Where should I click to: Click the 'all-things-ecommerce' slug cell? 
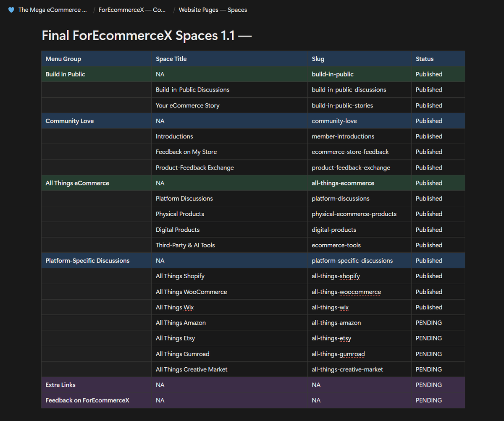[x=360, y=183]
